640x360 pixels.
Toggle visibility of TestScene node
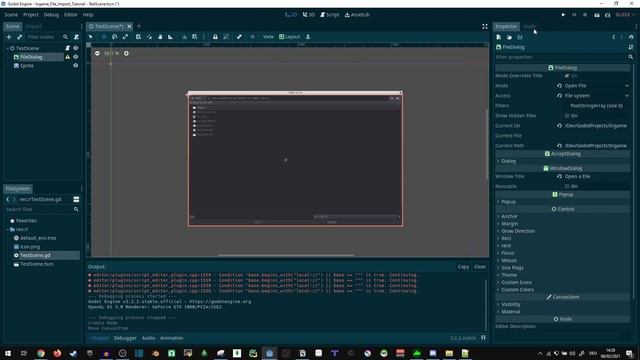[x=76, y=48]
